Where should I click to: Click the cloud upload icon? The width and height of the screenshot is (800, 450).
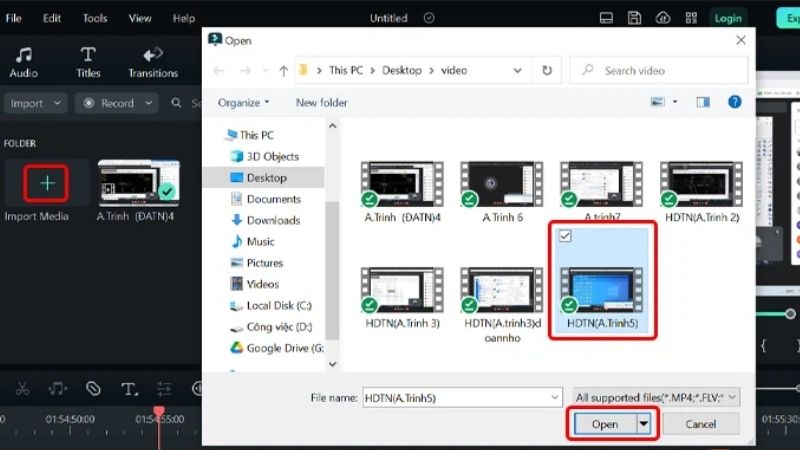[x=663, y=18]
